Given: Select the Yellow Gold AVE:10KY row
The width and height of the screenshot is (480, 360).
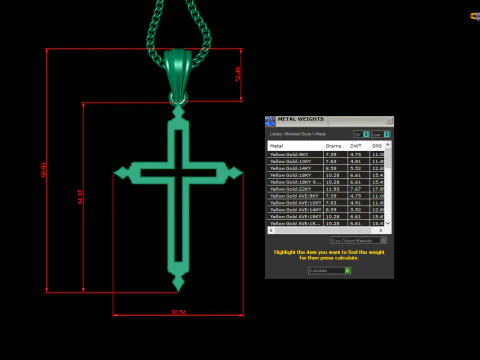Looking at the screenshot, I should click(x=326, y=203).
